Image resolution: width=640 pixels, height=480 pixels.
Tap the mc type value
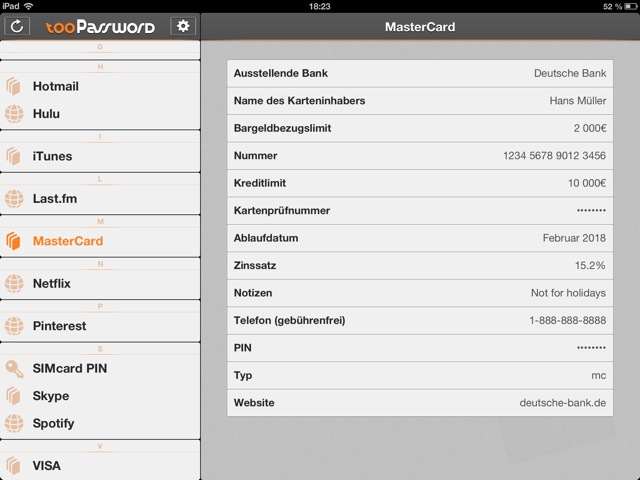point(598,376)
